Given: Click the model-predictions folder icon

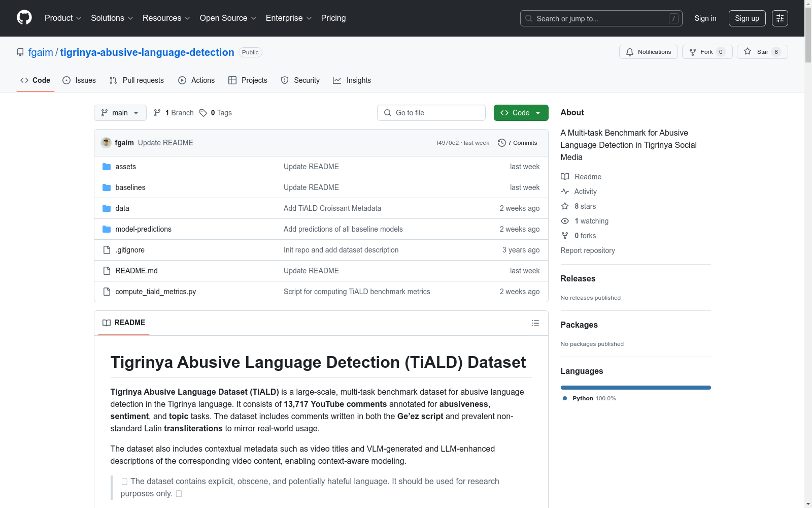Looking at the screenshot, I should coord(107,229).
